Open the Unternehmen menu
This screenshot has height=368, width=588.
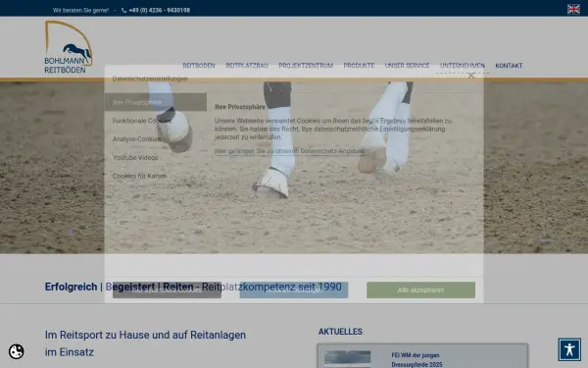point(463,66)
